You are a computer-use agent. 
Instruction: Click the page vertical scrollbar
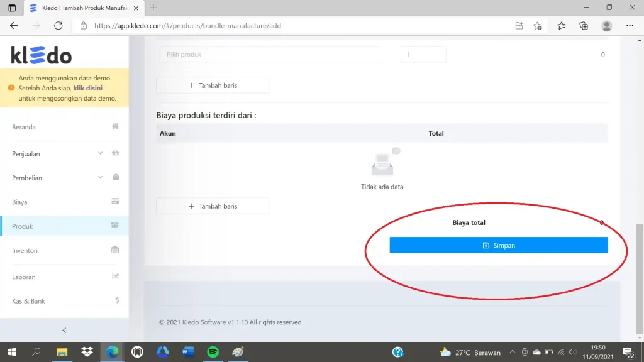point(640,279)
